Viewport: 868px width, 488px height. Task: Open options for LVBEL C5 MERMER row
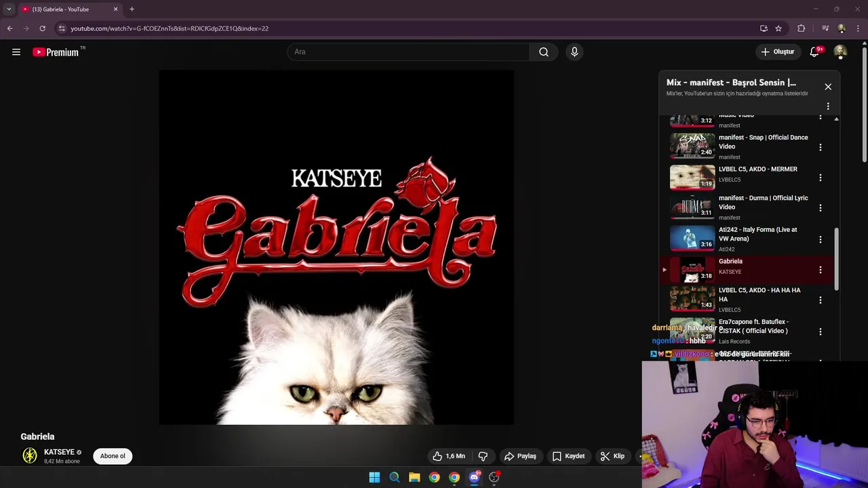coord(821,178)
